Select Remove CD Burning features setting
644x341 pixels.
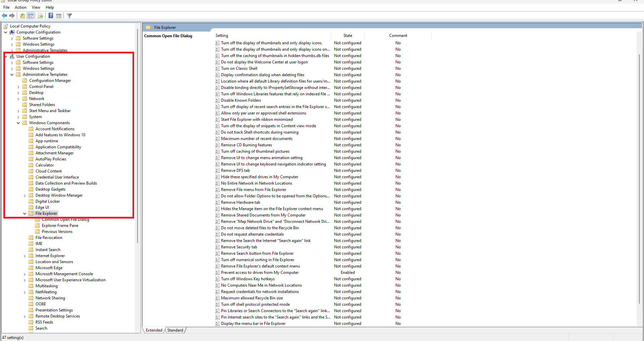tap(247, 145)
